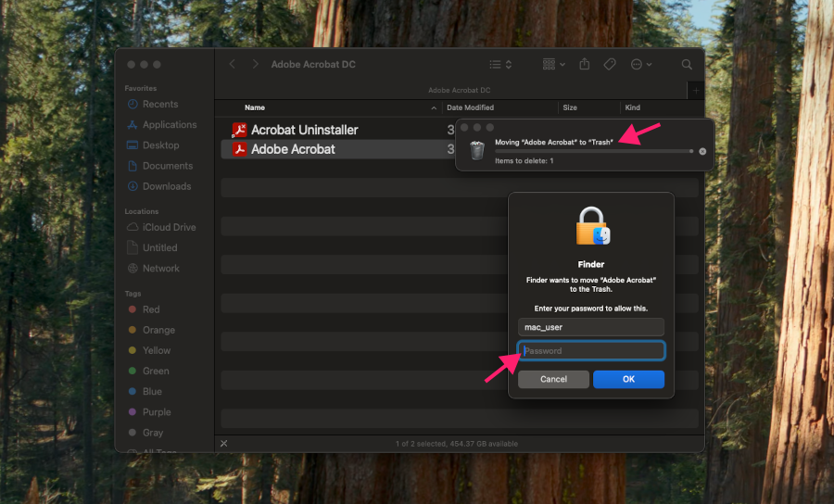Screen dimensions: 834x504
Task: Select the Acrobat Uninstaller file icon
Action: pos(239,130)
